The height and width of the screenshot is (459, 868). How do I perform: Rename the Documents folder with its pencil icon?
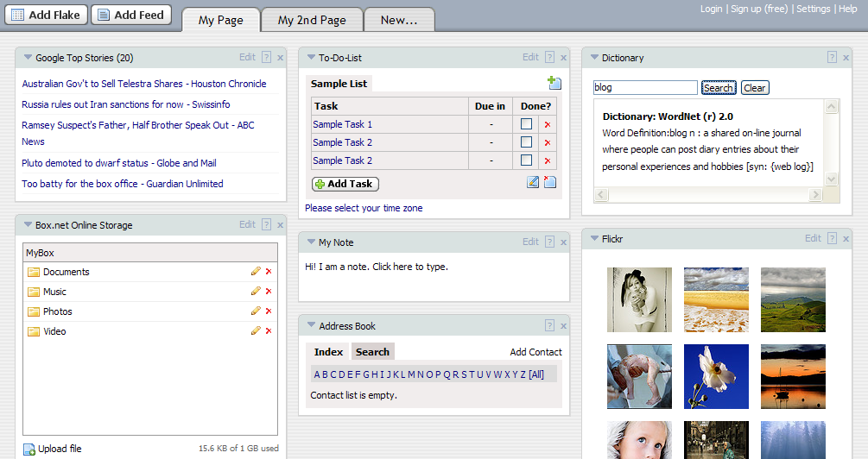point(256,271)
